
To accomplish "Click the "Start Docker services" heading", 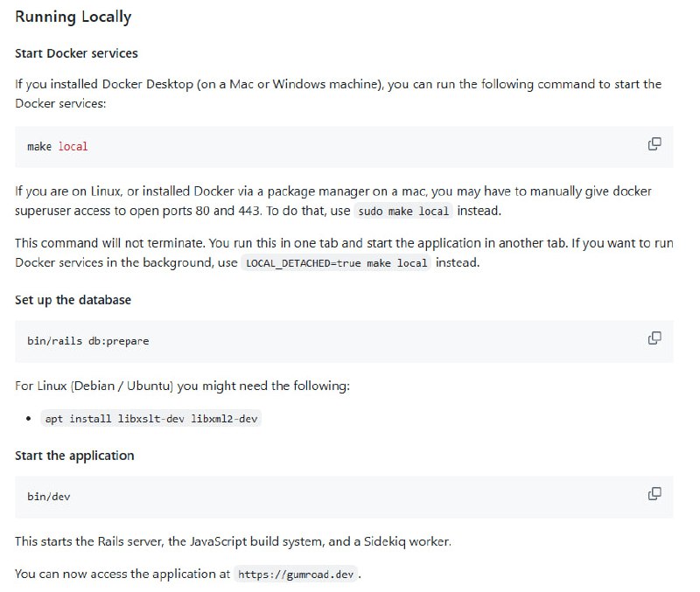I will 76,53.
